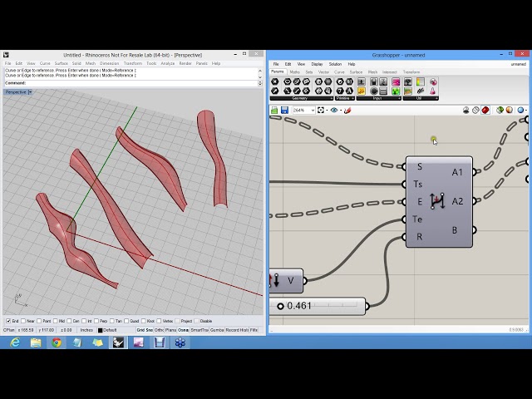This screenshot has height=399, width=532.
Task: Select the yellow Gradient icon in Util group
Action: point(420,82)
